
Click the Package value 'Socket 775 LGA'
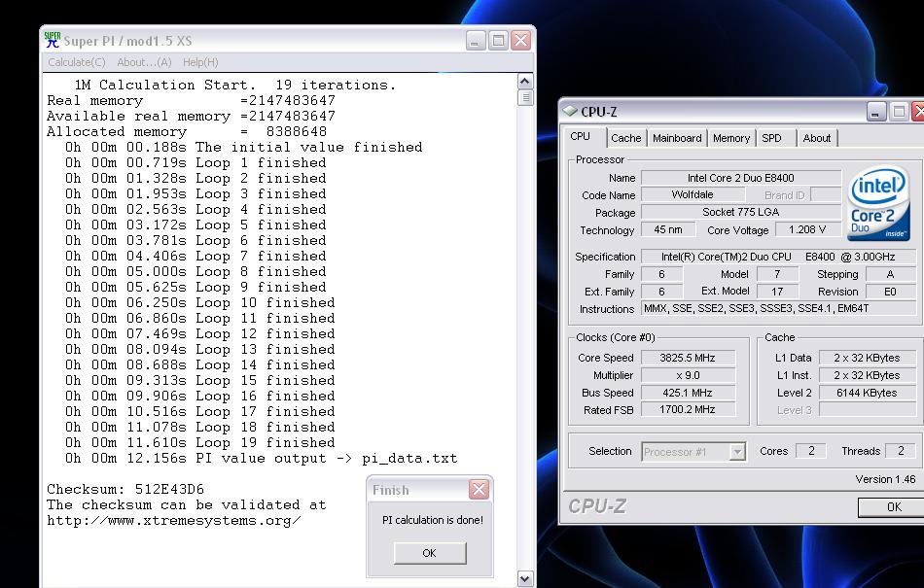(741, 212)
